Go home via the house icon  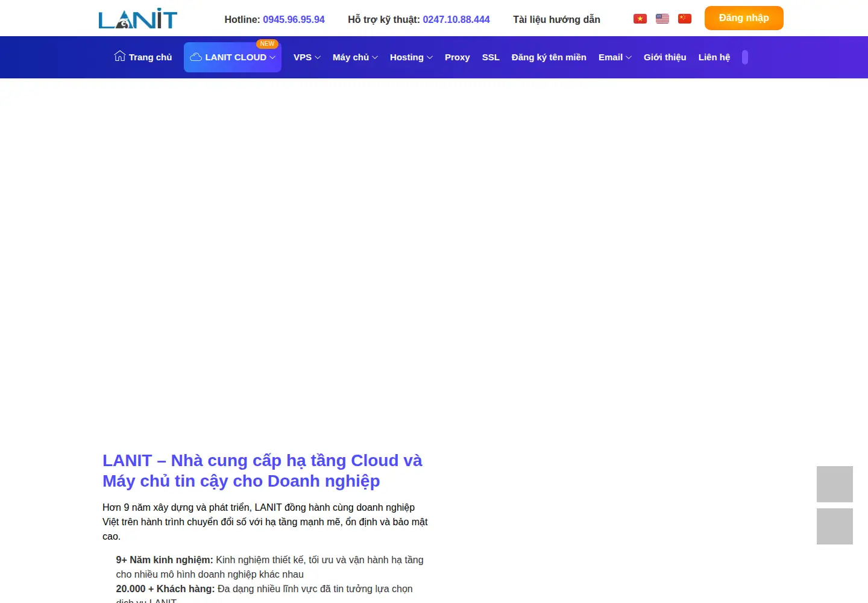(120, 56)
